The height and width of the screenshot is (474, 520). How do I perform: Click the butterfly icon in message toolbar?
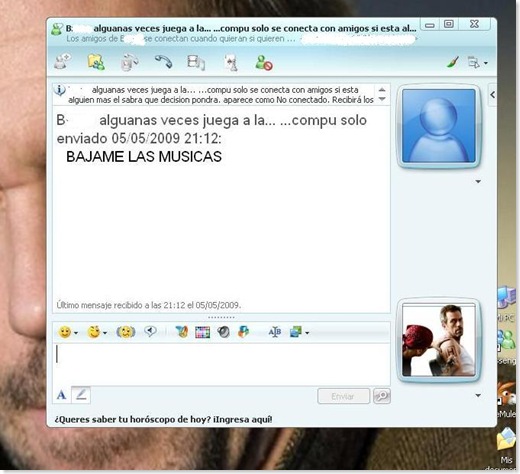coord(182,332)
